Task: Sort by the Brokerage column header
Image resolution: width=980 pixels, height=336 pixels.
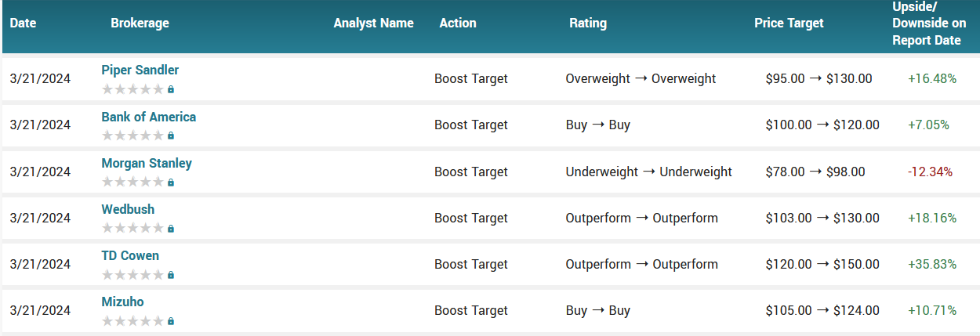Action: (140, 23)
